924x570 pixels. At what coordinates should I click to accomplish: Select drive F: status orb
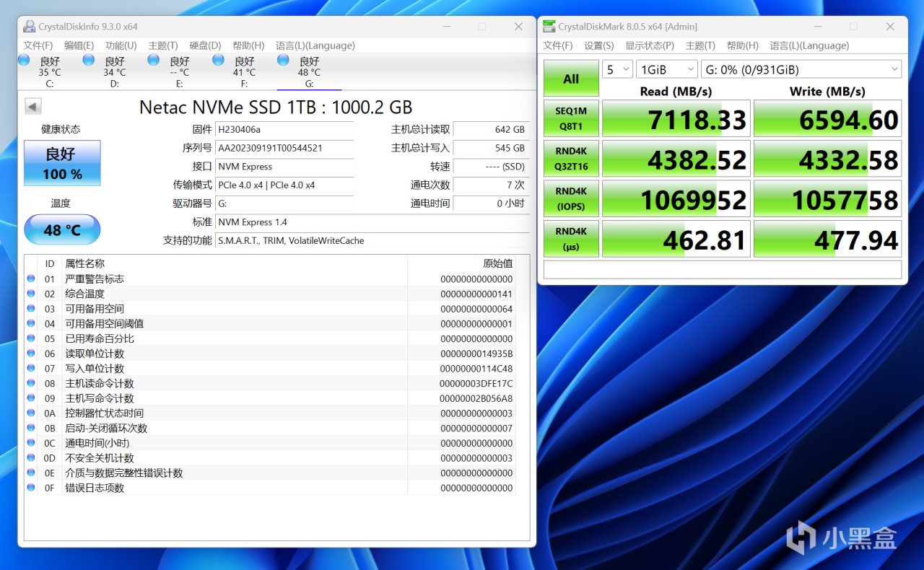[219, 60]
